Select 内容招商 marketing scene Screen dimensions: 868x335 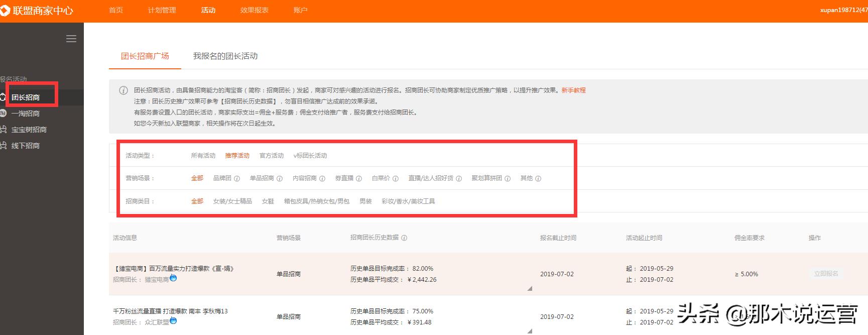(x=305, y=178)
